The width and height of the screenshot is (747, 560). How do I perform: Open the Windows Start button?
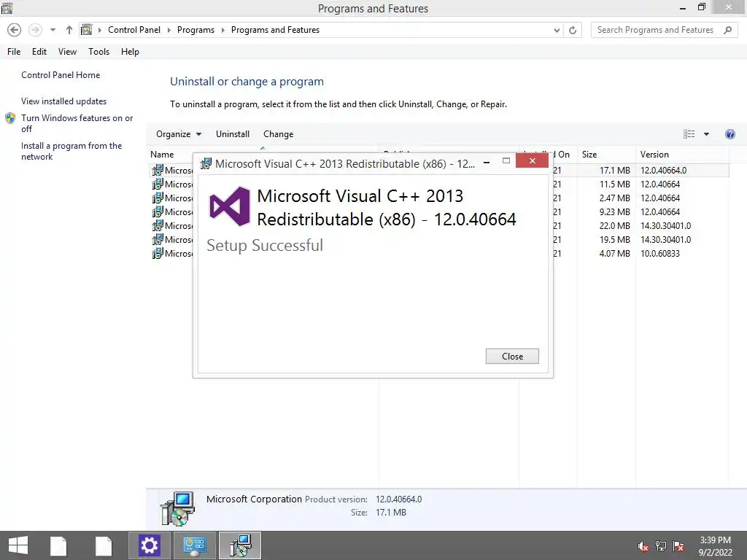click(18, 545)
